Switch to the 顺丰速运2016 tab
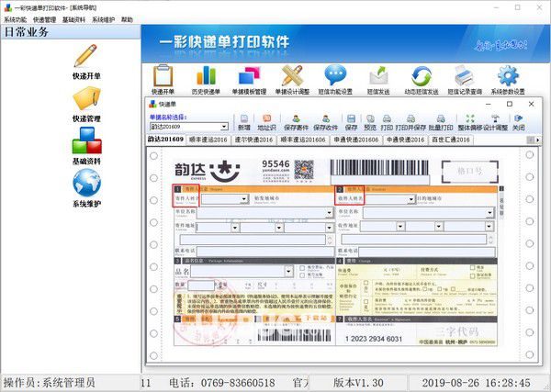Viewport: 551px width, 392px height. pyautogui.click(x=208, y=140)
